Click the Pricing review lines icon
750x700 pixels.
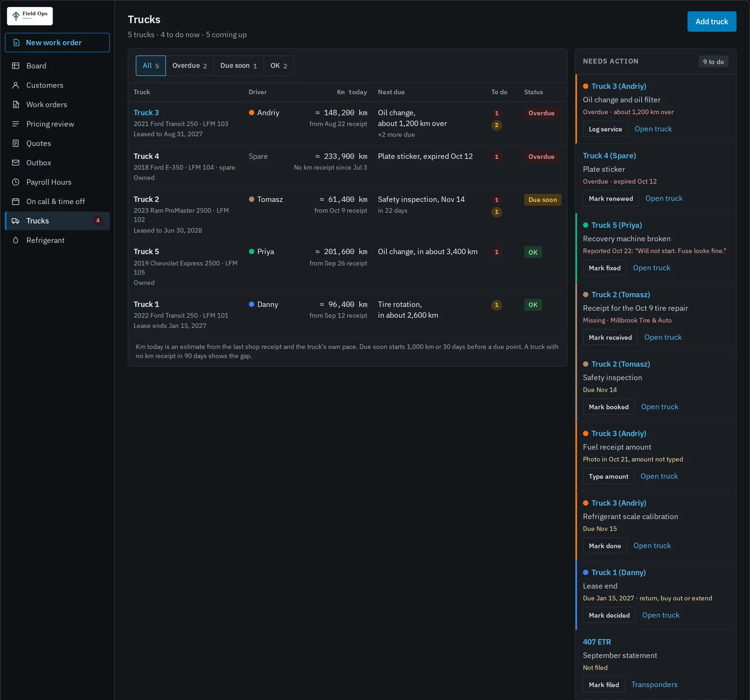coord(15,124)
